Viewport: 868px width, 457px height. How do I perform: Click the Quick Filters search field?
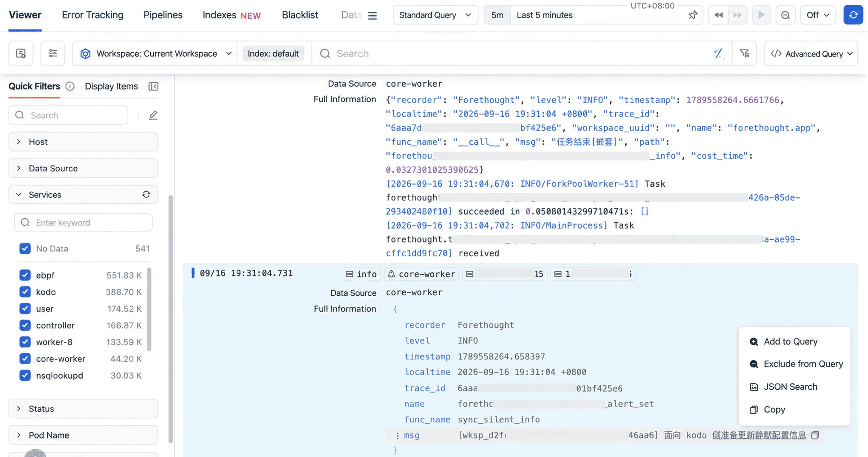point(68,115)
